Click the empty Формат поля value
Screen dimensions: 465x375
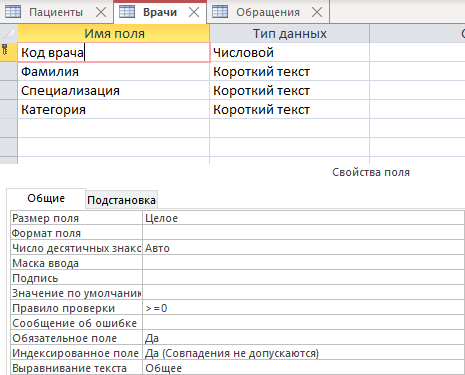point(303,233)
